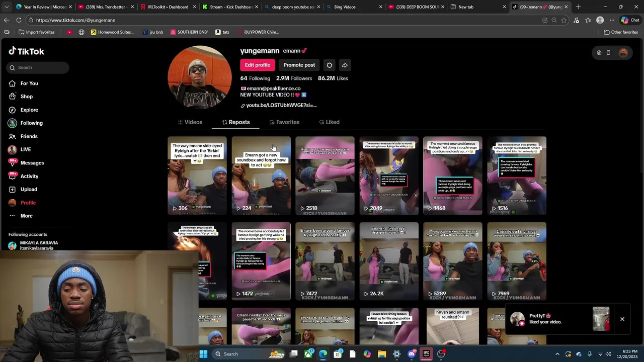The height and width of the screenshot is (362, 644).
Task: Open Edge settings and more menu
Action: pos(612,20)
